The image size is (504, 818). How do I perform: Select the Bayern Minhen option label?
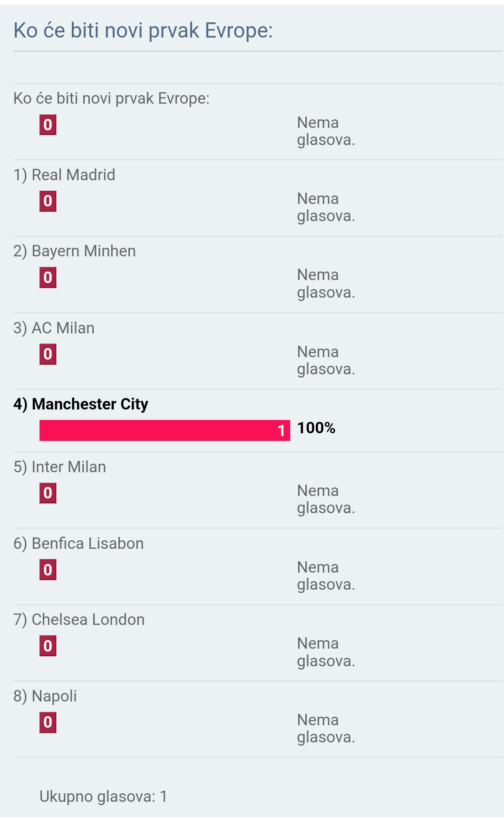coord(75,251)
